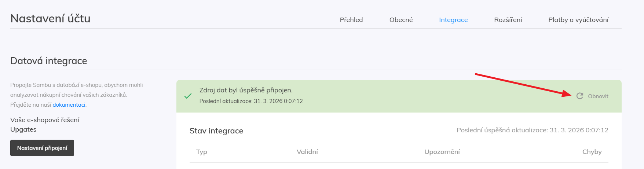Click the Obnovit refresh arrow icon
This screenshot has height=169, width=644.
pyautogui.click(x=579, y=96)
